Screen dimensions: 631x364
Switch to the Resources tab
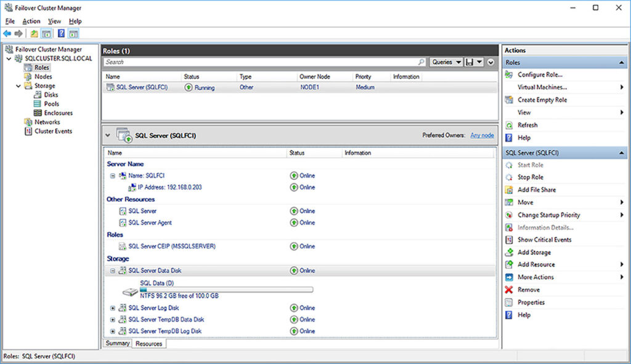(x=149, y=344)
